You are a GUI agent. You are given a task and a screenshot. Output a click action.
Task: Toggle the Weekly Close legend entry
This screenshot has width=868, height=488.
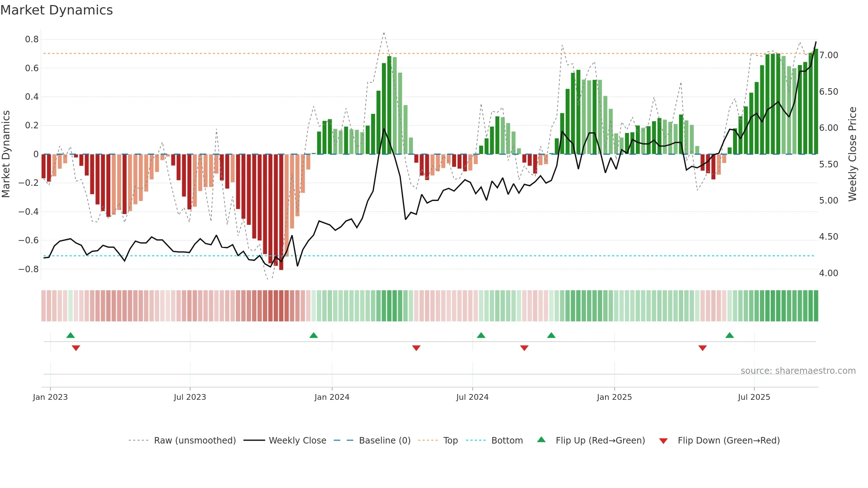tap(285, 440)
